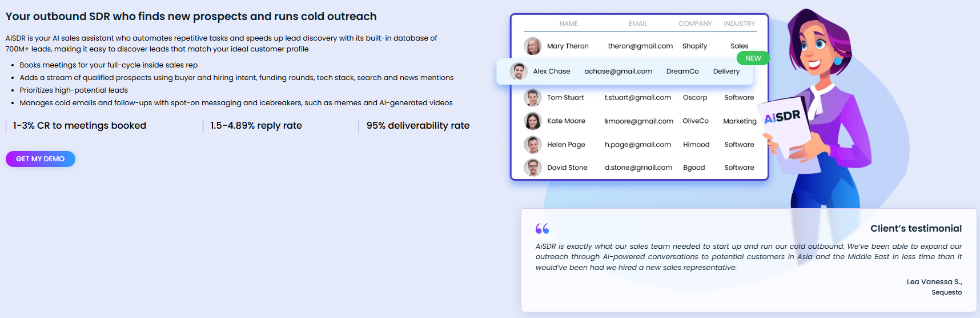Click the "Client's testimonial" heading
Viewport: 980px width, 318px height.
point(916,229)
